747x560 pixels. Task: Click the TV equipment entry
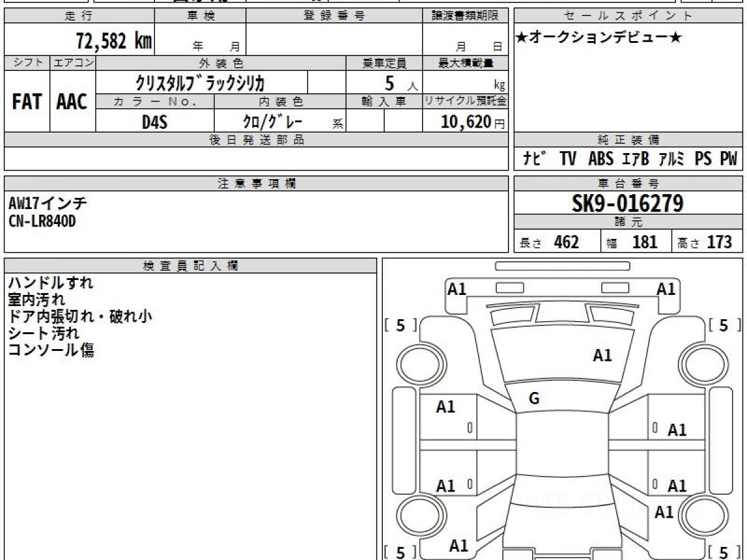pos(568,159)
